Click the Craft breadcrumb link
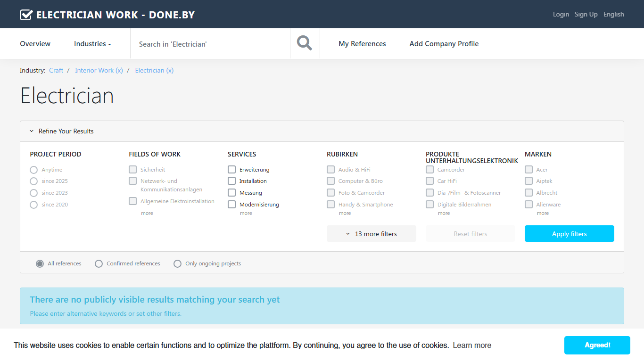 56,70
